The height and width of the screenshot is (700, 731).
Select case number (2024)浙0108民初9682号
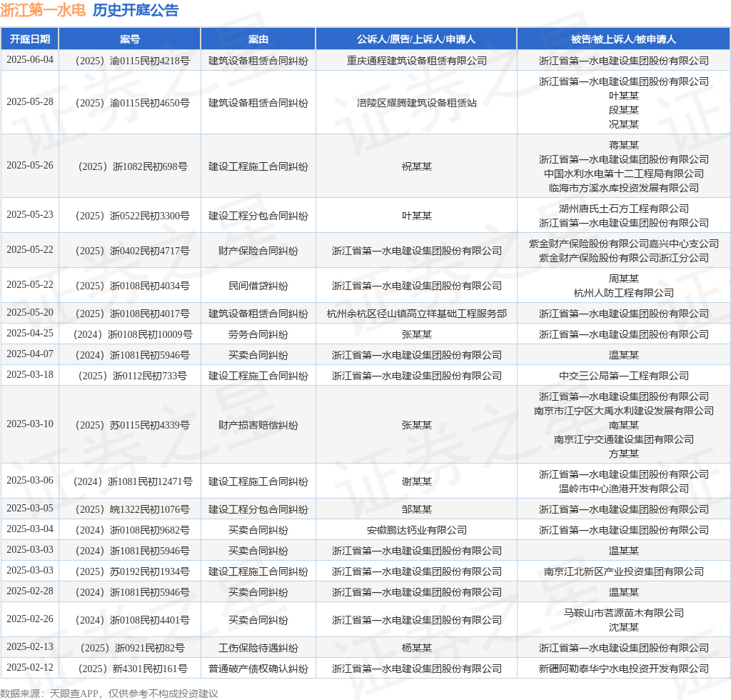(132, 530)
